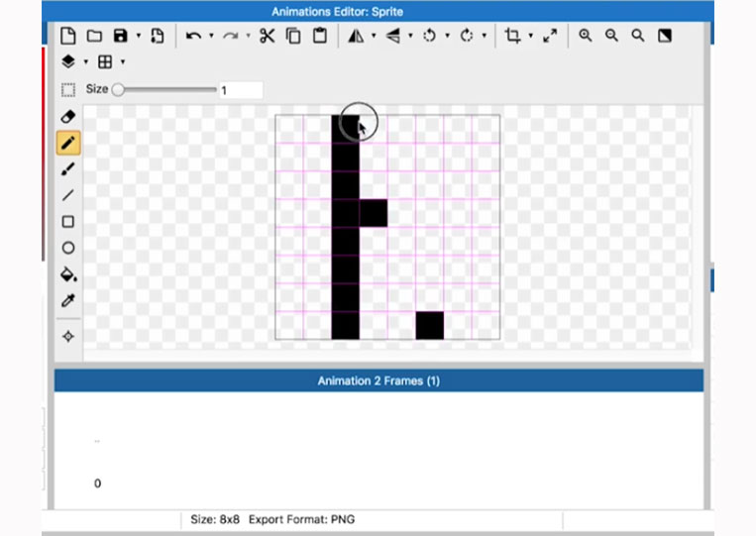756x536 pixels.
Task: Click the origin/crosshair point tool
Action: coord(68,337)
